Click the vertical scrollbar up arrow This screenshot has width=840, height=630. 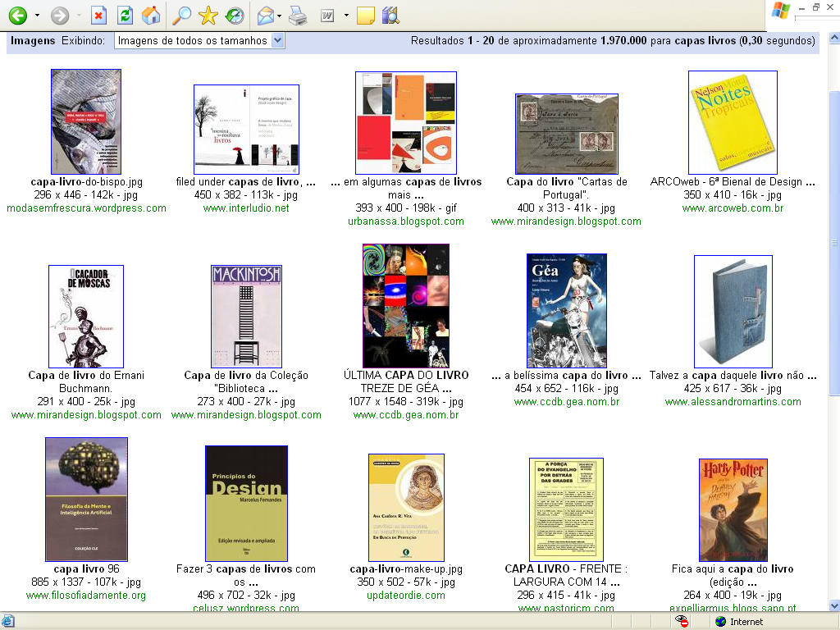[833, 38]
